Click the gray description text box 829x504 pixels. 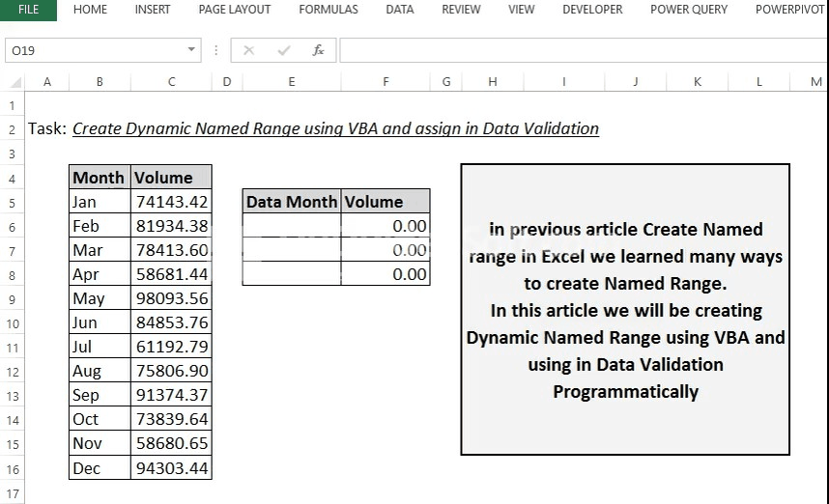(625, 310)
